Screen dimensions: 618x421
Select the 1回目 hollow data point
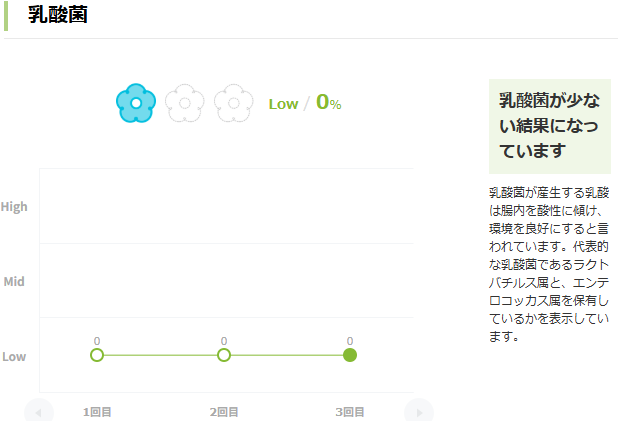97,355
